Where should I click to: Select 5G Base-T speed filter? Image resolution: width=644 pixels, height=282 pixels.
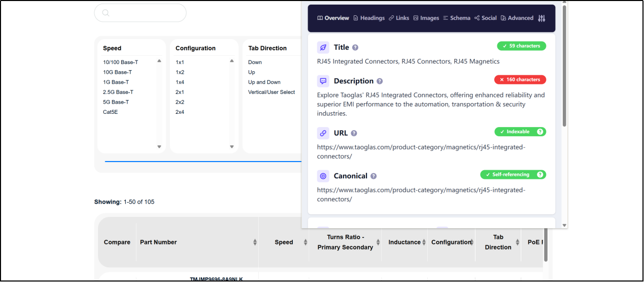pyautogui.click(x=116, y=102)
